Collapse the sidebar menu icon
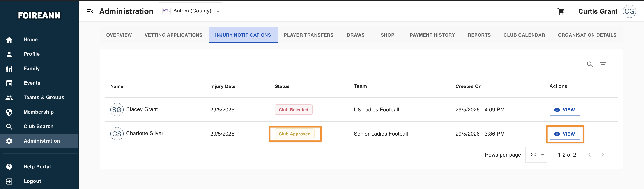 (x=90, y=11)
